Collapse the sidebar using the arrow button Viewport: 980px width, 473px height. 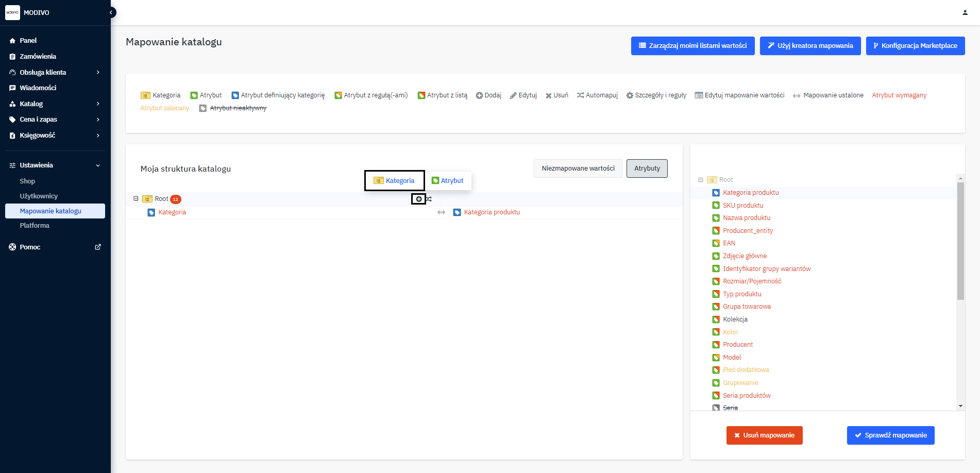111,12
